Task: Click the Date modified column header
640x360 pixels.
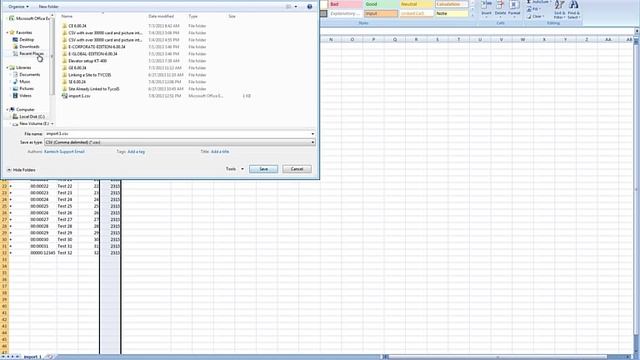Action: click(161, 16)
